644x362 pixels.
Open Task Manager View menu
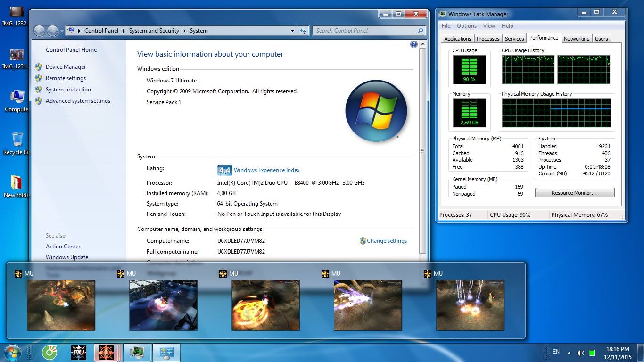[x=489, y=26]
